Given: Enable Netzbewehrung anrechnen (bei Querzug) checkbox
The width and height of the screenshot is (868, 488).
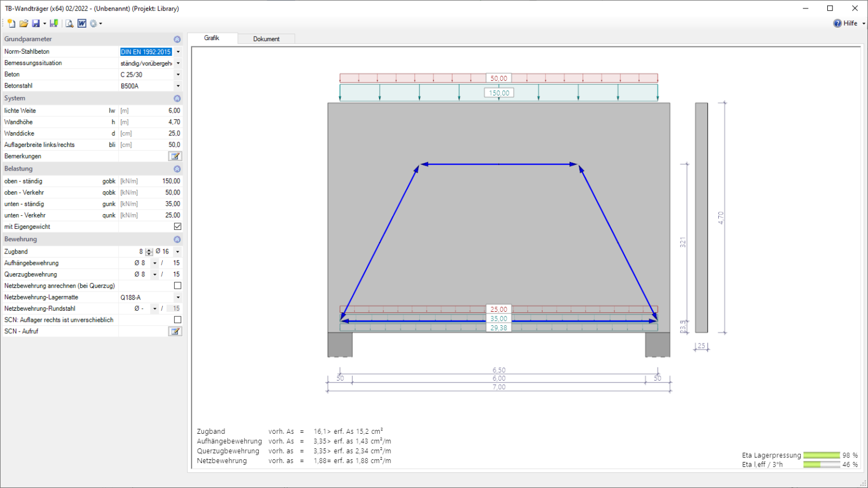Looking at the screenshot, I should pyautogui.click(x=177, y=286).
